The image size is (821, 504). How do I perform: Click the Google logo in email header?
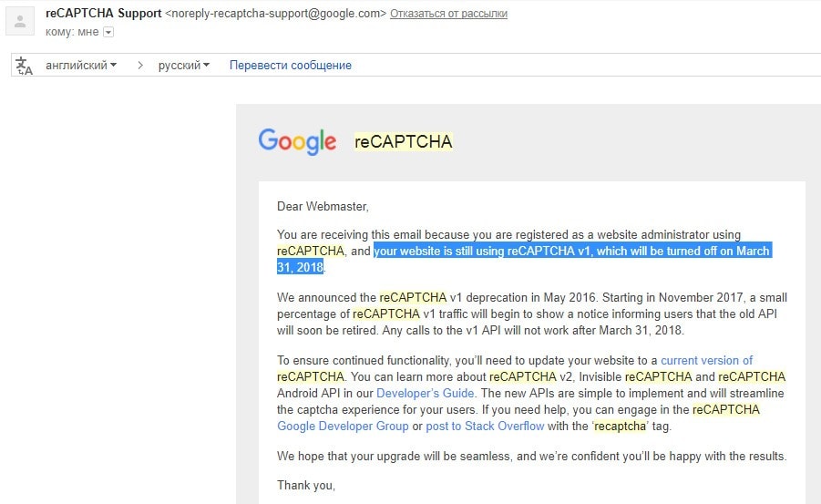coord(297,141)
